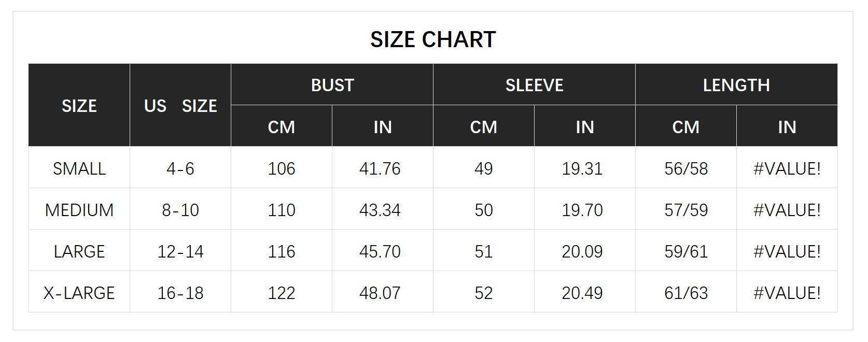Screen dimensions: 868x342
Task: Click the US SIZE header cell
Action: click(180, 106)
